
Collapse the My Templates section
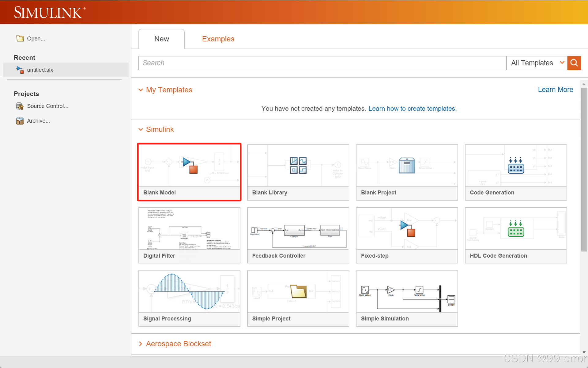[141, 90]
